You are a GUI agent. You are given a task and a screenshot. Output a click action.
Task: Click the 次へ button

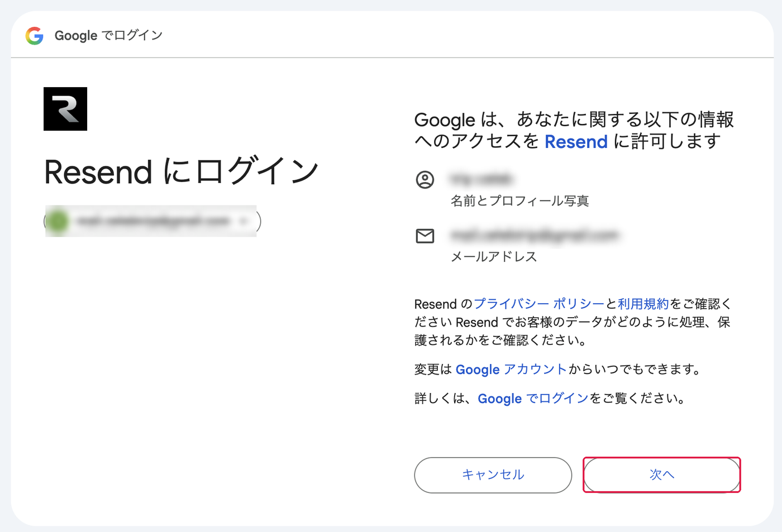(662, 475)
